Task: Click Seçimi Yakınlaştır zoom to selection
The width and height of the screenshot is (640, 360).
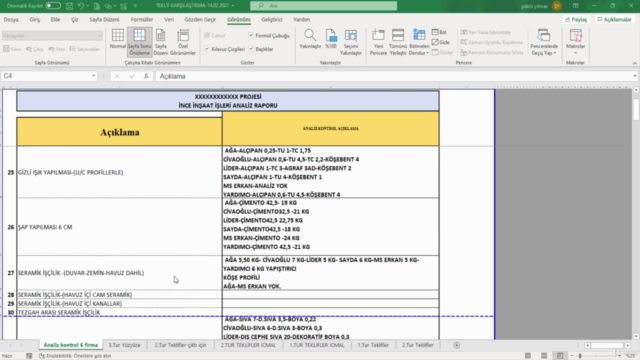Action: point(351,42)
